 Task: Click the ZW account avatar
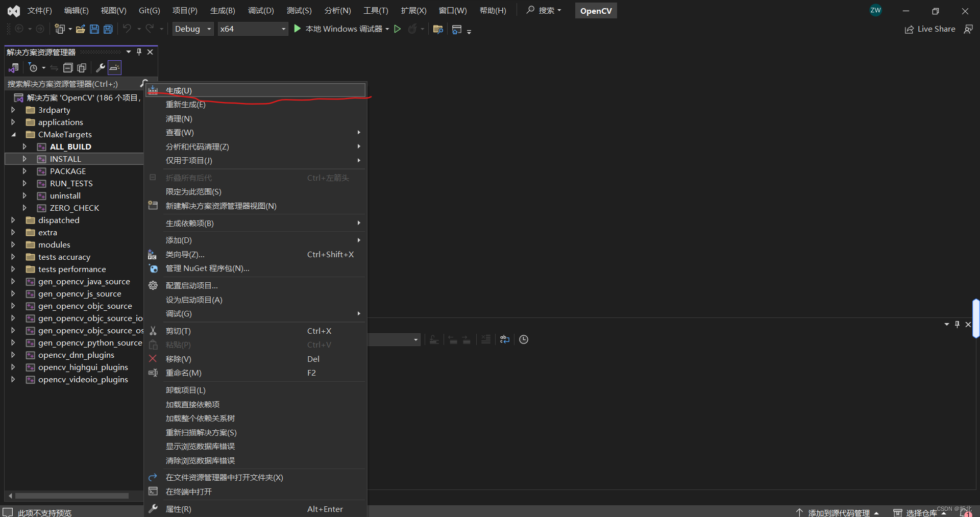[x=876, y=10]
